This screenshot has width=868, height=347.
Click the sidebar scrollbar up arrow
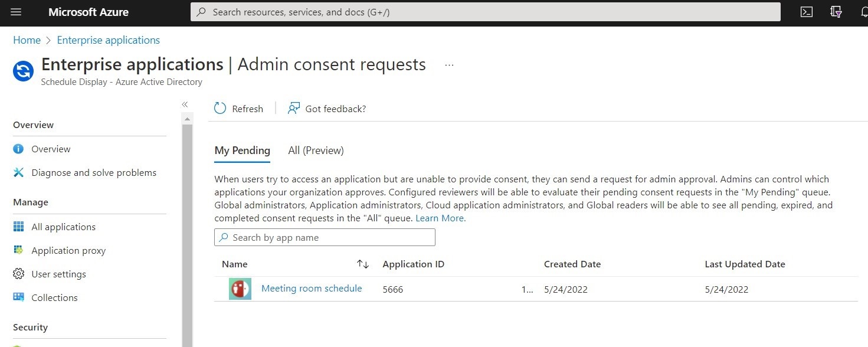coord(188,119)
